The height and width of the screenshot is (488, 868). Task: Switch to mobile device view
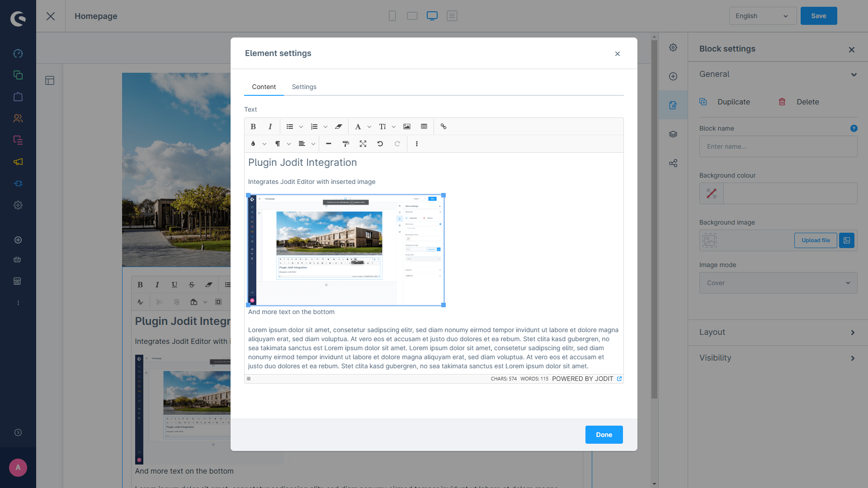coord(392,16)
